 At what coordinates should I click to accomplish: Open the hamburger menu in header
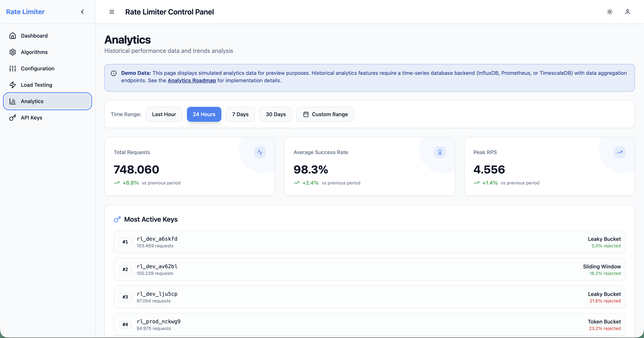[112, 12]
